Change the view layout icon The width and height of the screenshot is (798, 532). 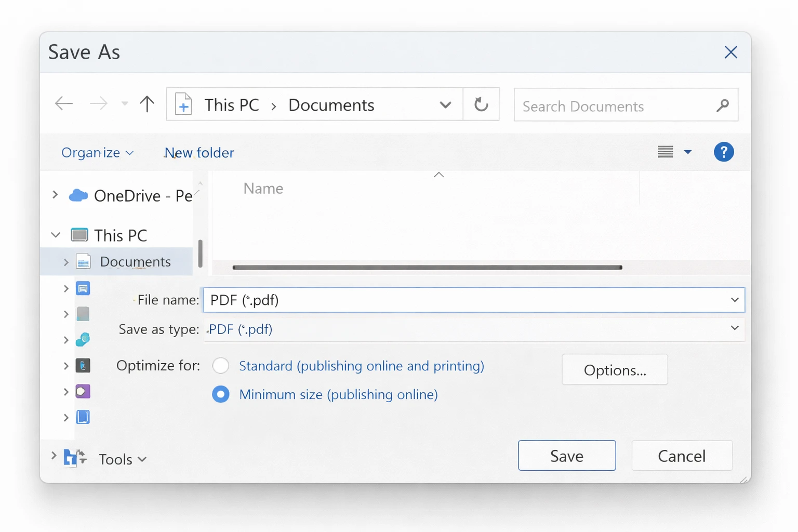(x=666, y=152)
